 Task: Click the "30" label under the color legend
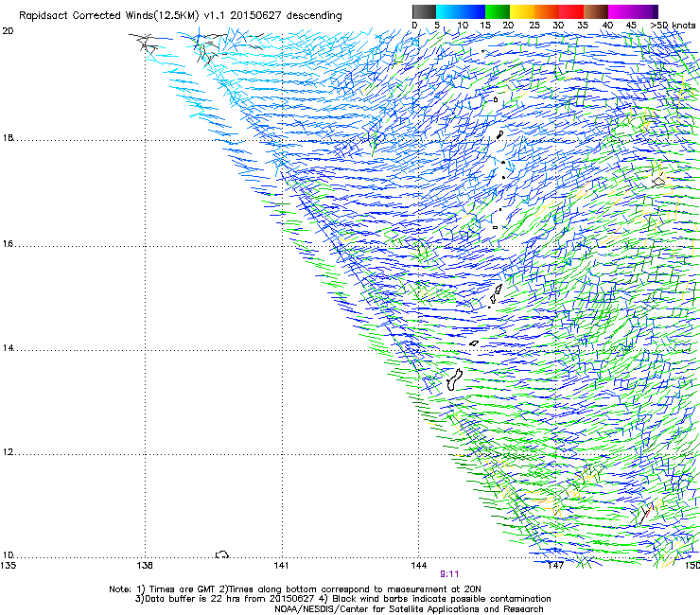tap(558, 26)
